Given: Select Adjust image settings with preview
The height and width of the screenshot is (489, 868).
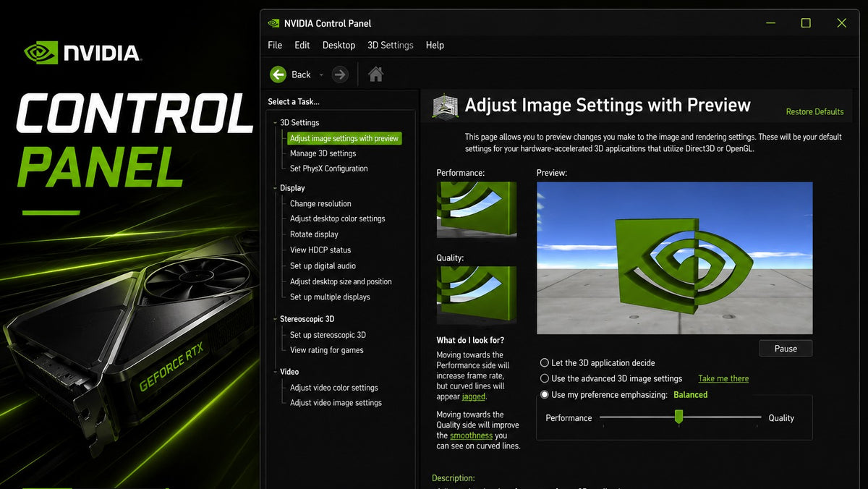Looking at the screenshot, I should (344, 138).
